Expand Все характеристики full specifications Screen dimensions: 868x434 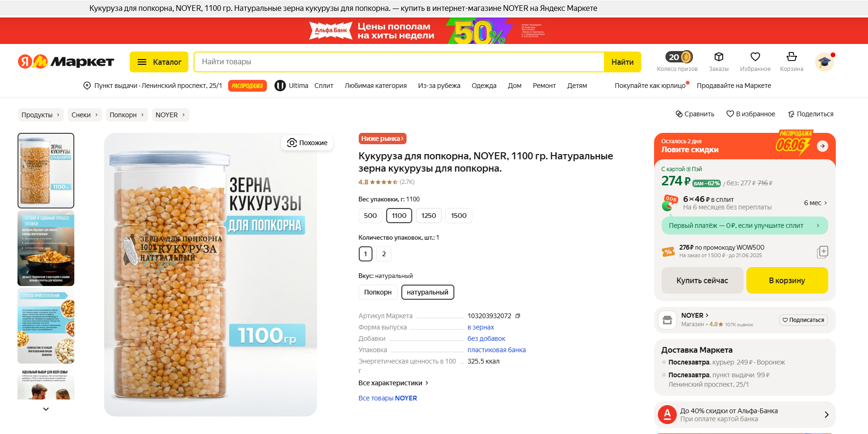point(393,383)
